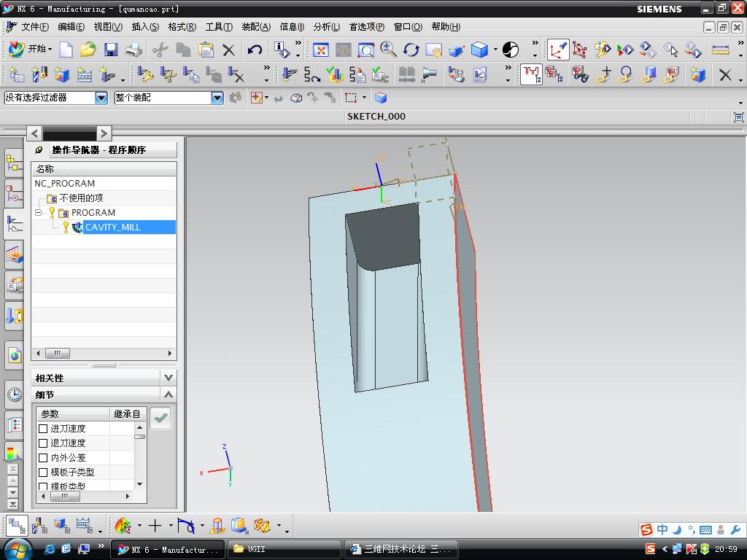Viewport: 747px width, 560px height.
Task: Click the Program Order View icon
Action: 16,526
